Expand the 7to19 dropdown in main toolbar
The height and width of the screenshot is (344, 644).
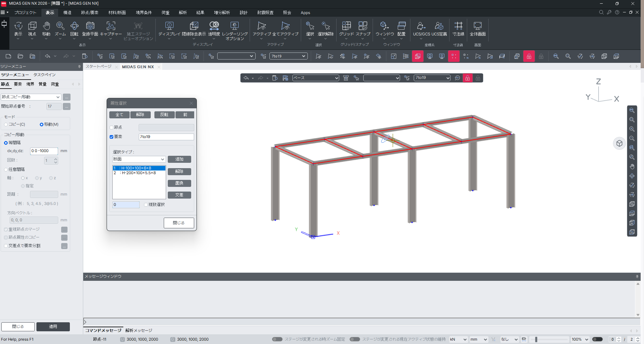[x=288, y=56]
